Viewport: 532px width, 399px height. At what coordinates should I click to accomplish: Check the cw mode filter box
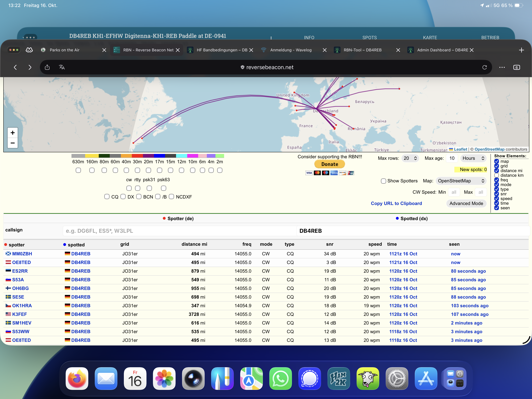pyautogui.click(x=129, y=188)
